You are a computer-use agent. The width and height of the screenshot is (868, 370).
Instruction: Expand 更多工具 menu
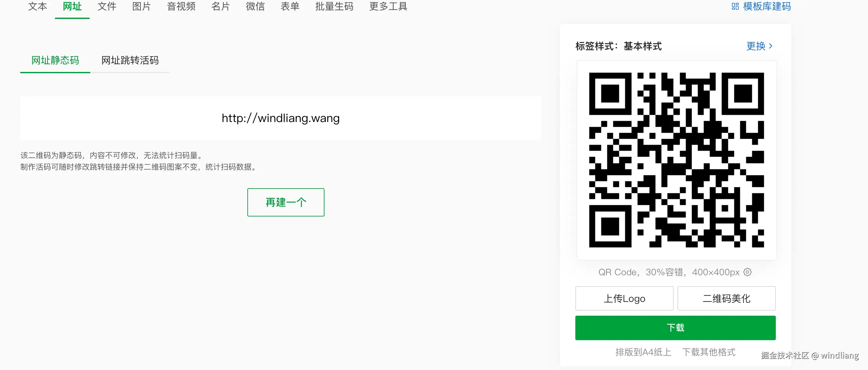388,6
